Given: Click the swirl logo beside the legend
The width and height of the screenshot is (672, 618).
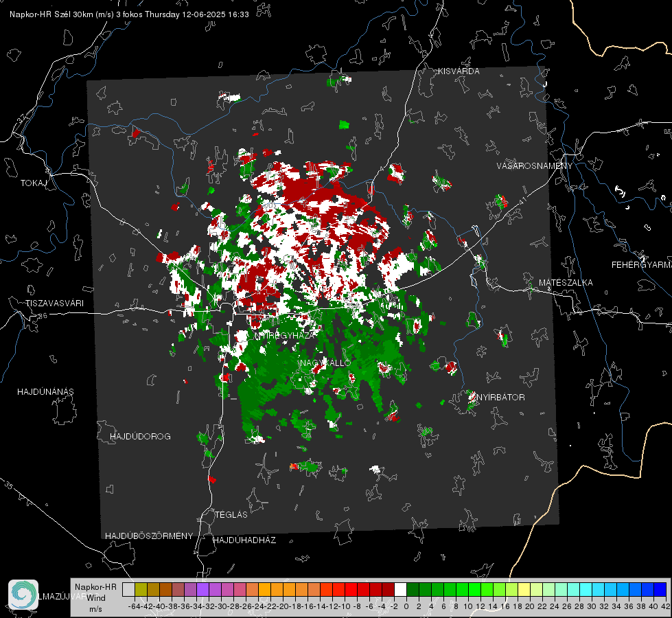Looking at the screenshot, I should [x=23, y=595].
